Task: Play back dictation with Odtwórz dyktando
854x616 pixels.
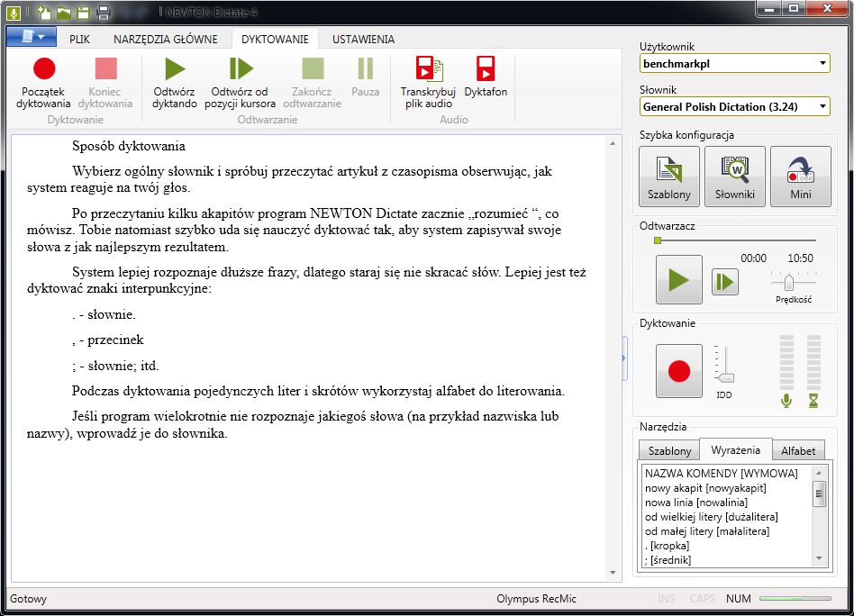Action: tap(174, 82)
